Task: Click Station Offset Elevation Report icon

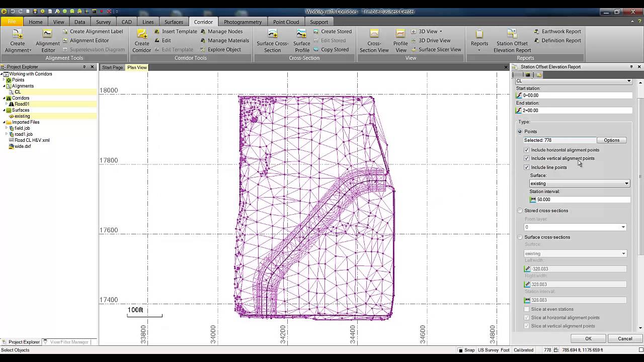Action: click(512, 34)
